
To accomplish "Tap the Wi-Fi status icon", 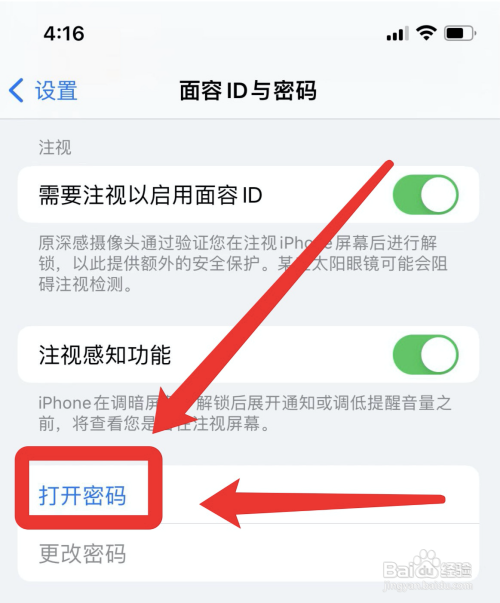I will [426, 33].
